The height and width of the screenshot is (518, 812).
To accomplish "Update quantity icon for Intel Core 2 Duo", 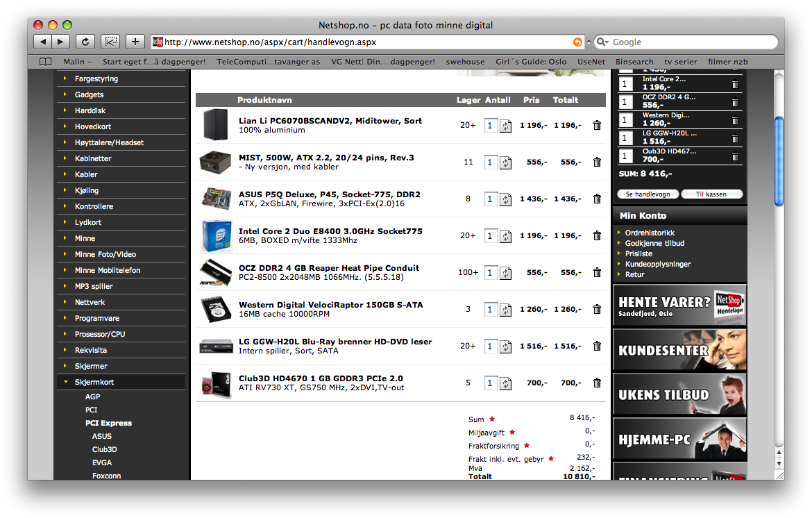I will (x=505, y=236).
